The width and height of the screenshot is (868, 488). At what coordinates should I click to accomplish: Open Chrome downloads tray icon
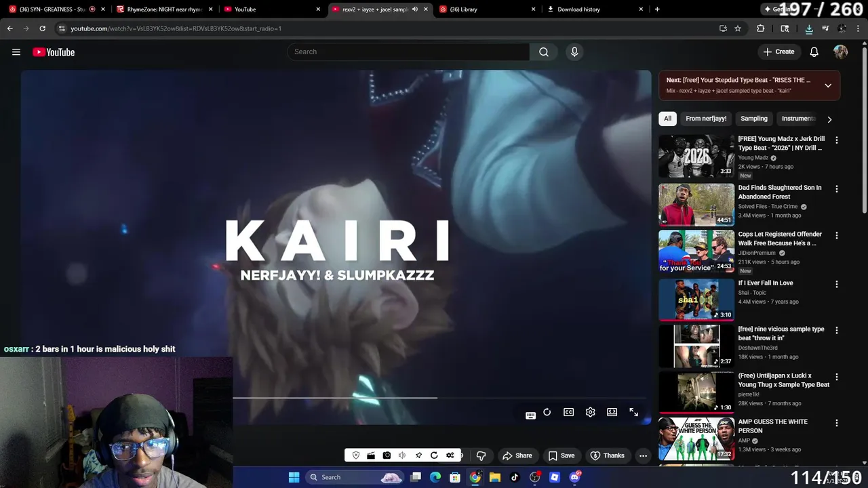(x=809, y=28)
